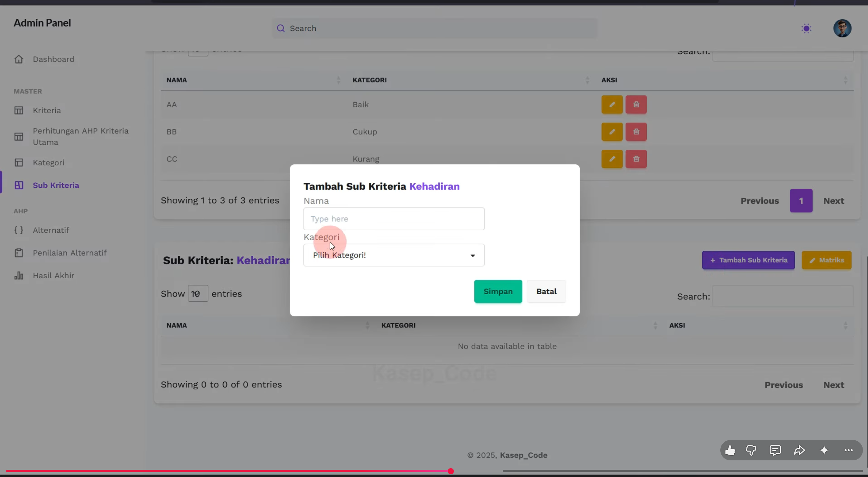Open Perhitungan AHP Kriteria Utama
The height and width of the screenshot is (477, 868).
coord(80,137)
